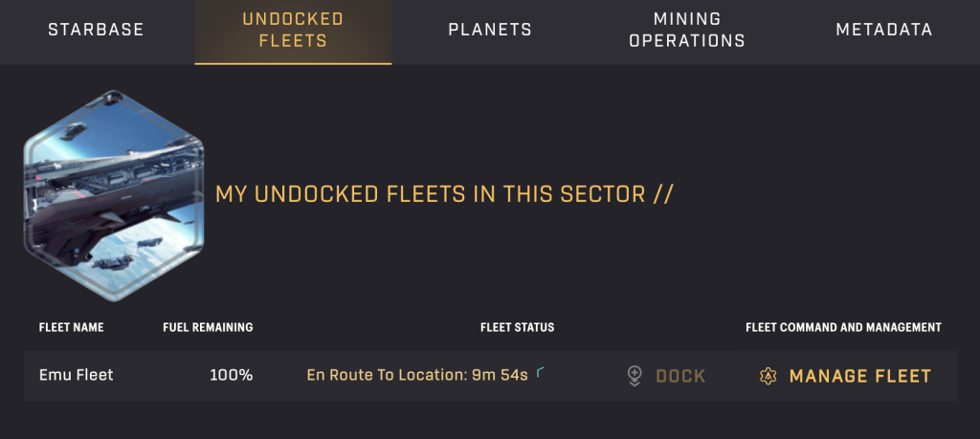The height and width of the screenshot is (439, 980).
Task: Open the Starbase tab
Action: pos(96,30)
